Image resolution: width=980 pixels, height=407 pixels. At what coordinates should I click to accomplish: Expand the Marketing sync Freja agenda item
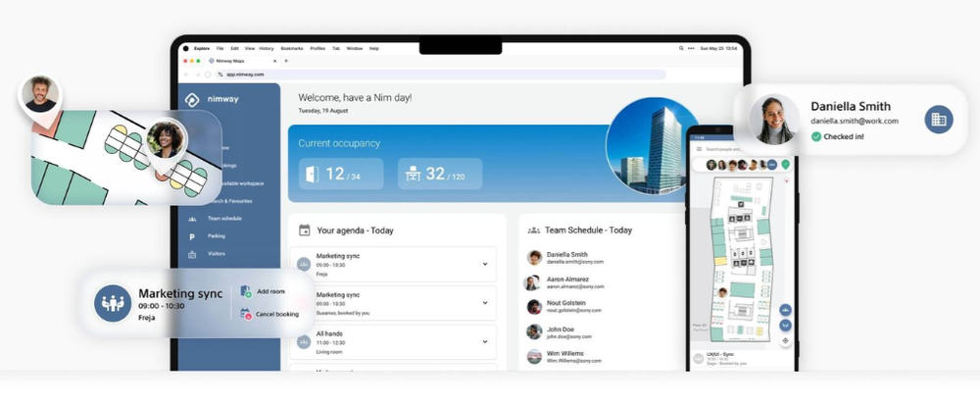(x=485, y=265)
